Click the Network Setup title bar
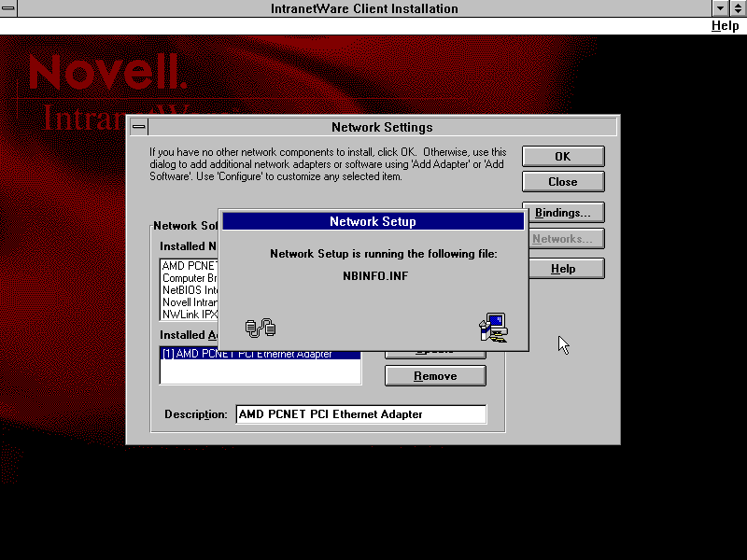The image size is (747, 560). (373, 221)
